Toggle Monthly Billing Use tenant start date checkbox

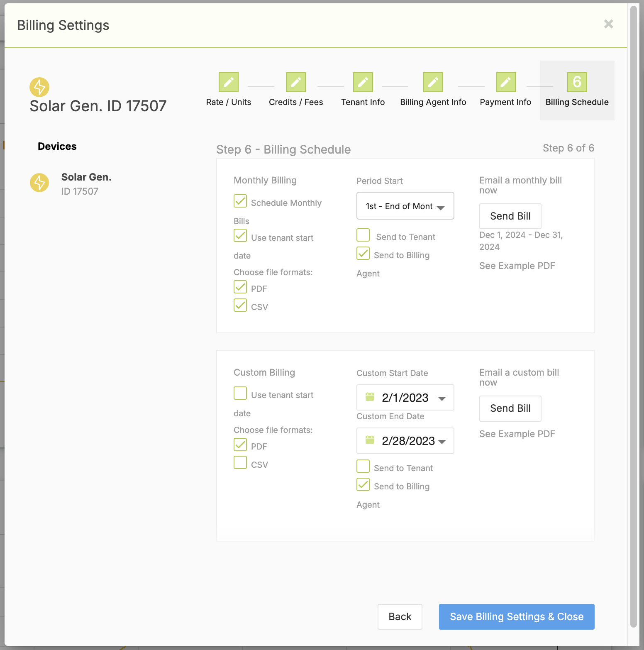point(240,236)
